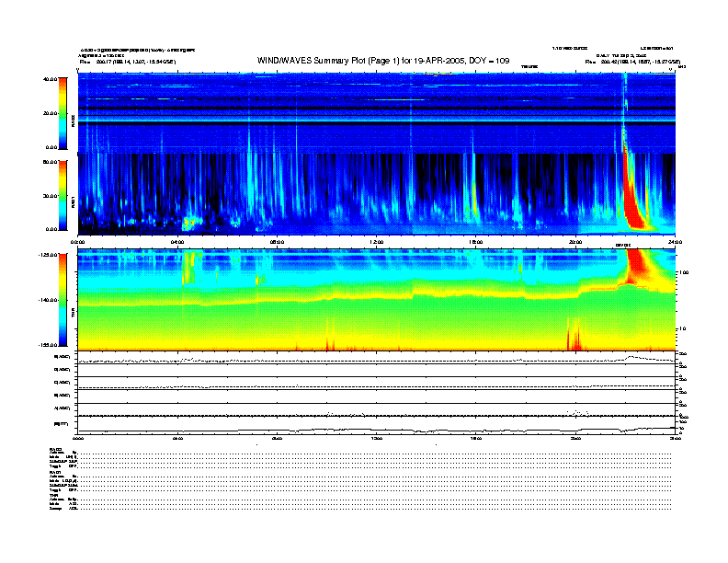Click the vertical RAD2 axis label
Image resolution: width=728 pixels, height=563 pixels.
click(73, 121)
